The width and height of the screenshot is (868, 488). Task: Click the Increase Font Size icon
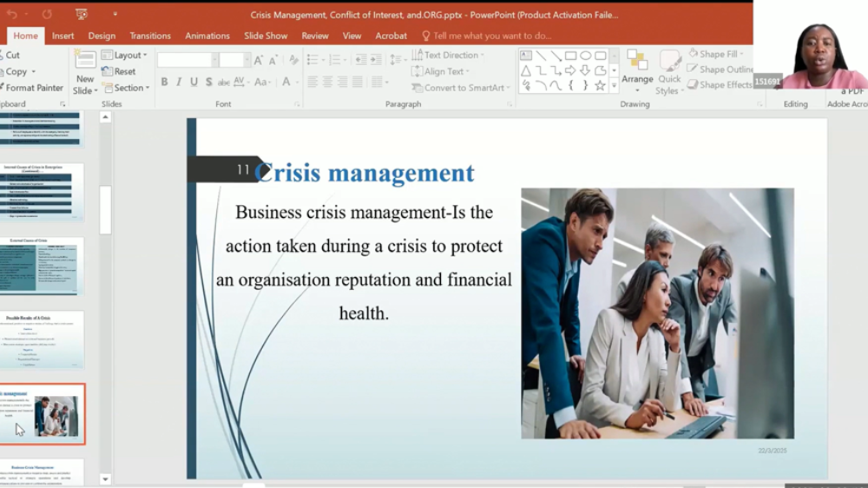tap(259, 61)
